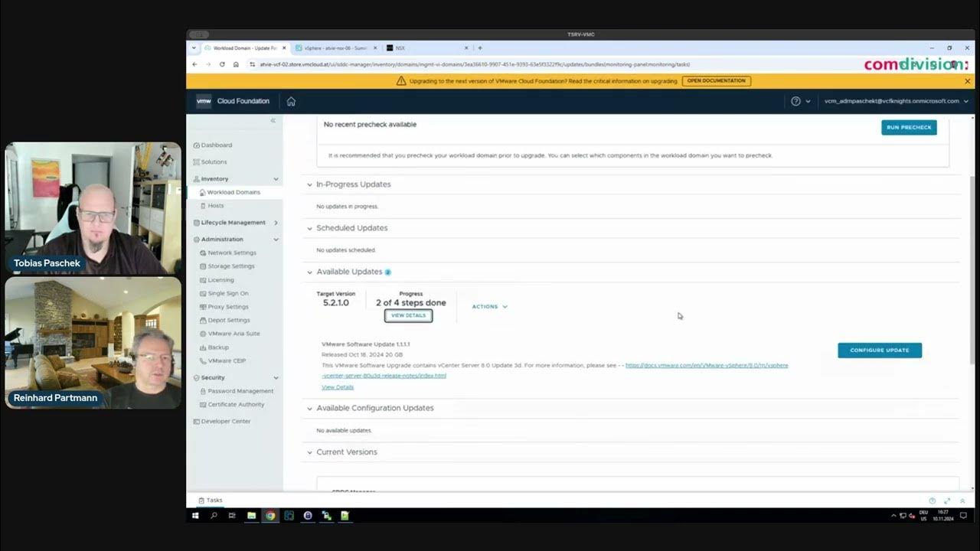980x551 pixels.
Task: Open Proxy Settings
Action: coord(228,307)
